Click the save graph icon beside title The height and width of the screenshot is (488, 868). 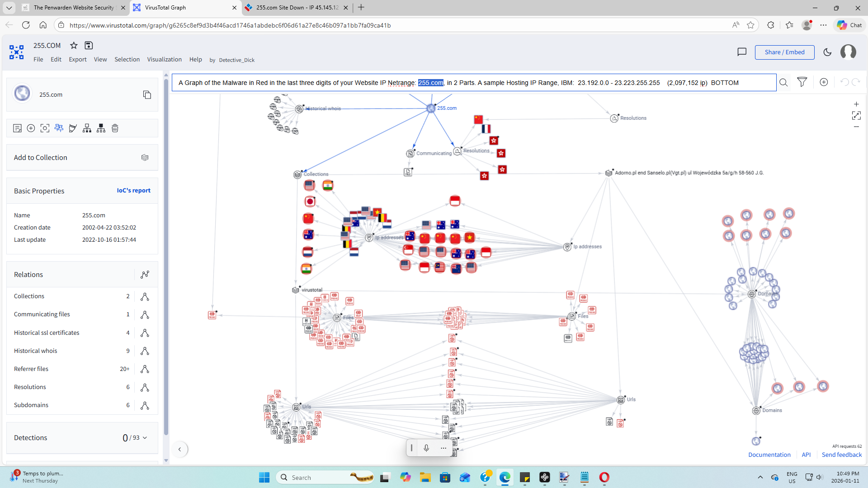(89, 45)
